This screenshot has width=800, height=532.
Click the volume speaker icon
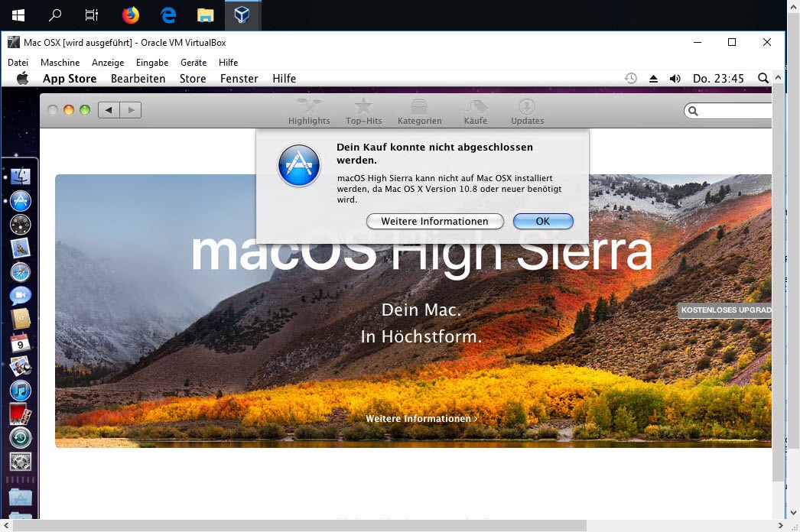click(x=675, y=79)
